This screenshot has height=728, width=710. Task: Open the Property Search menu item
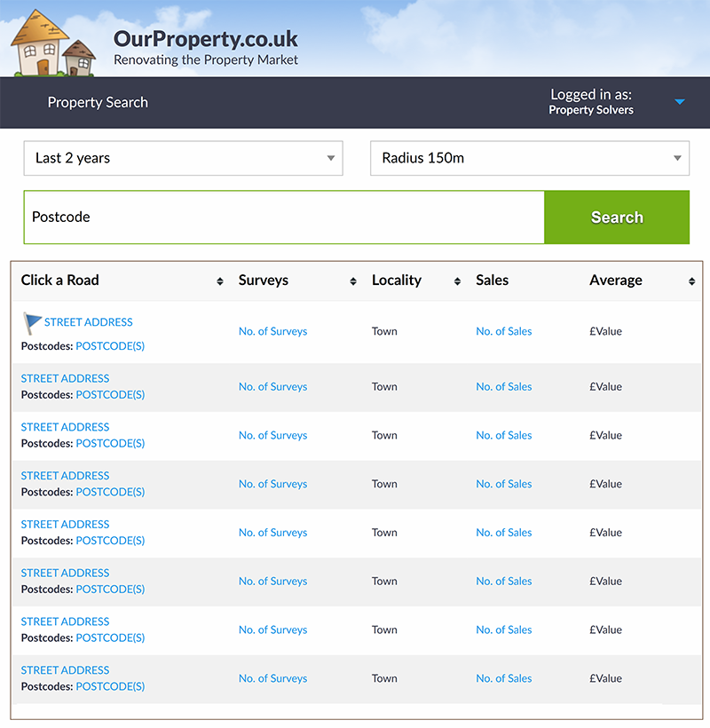point(98,102)
